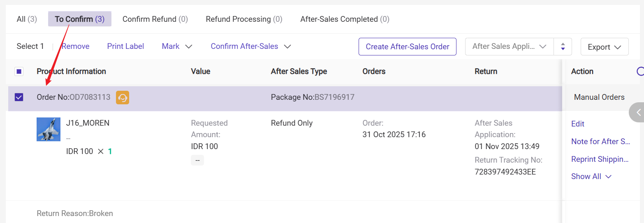Open the Export dropdown menu
Viewport: 644px width, 223px height.
[604, 47]
